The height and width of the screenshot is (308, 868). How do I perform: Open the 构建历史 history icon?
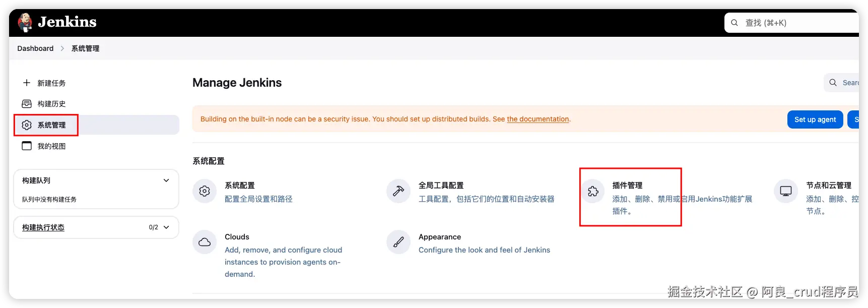(27, 104)
